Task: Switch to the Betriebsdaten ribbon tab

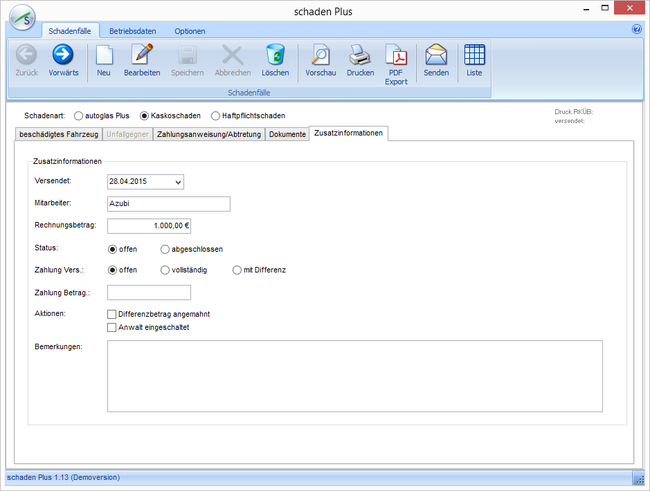Action: tap(132, 31)
